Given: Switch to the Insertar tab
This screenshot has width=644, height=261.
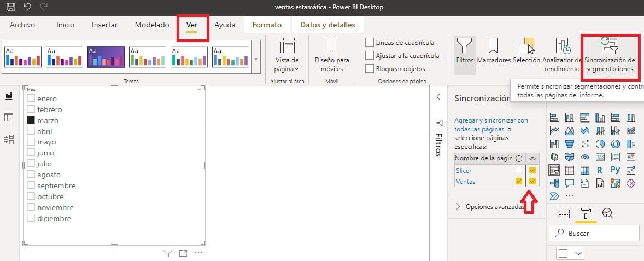Looking at the screenshot, I should [104, 25].
